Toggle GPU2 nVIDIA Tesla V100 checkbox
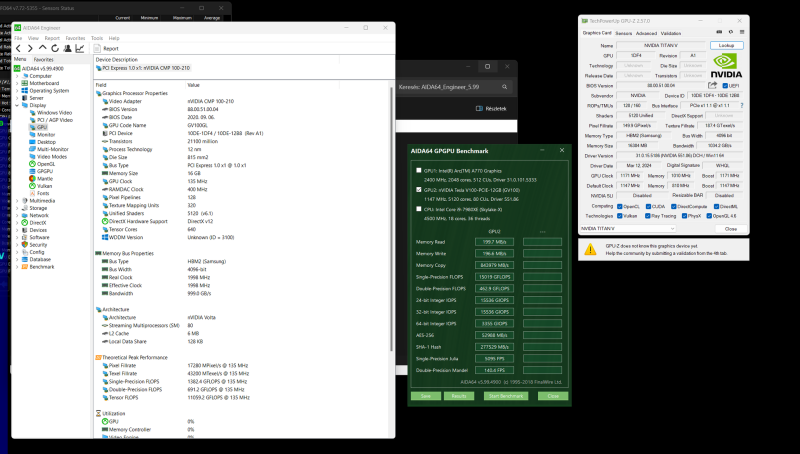800x454 pixels. pos(419,189)
